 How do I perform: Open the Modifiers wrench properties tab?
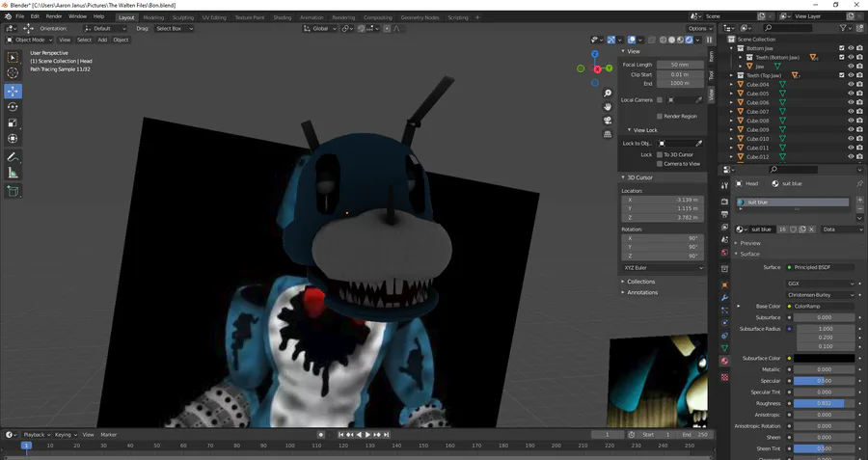tap(724, 298)
